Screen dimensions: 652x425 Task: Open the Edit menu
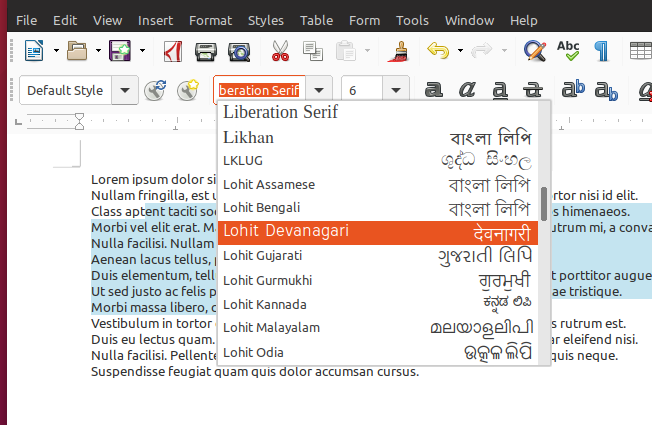click(x=65, y=20)
